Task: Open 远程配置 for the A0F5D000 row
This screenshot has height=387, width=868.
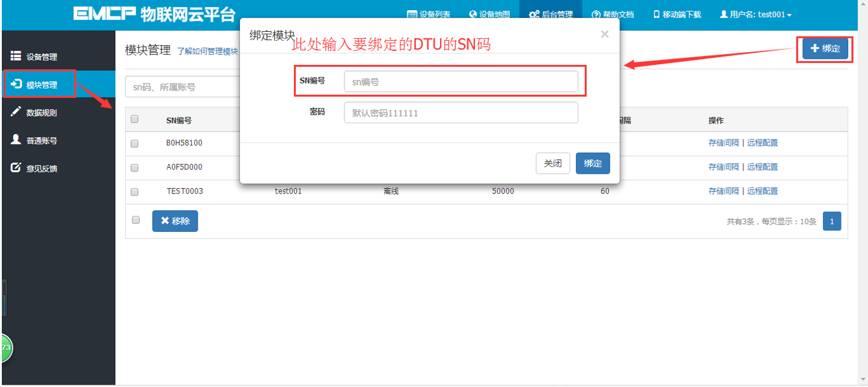Action: (x=762, y=167)
